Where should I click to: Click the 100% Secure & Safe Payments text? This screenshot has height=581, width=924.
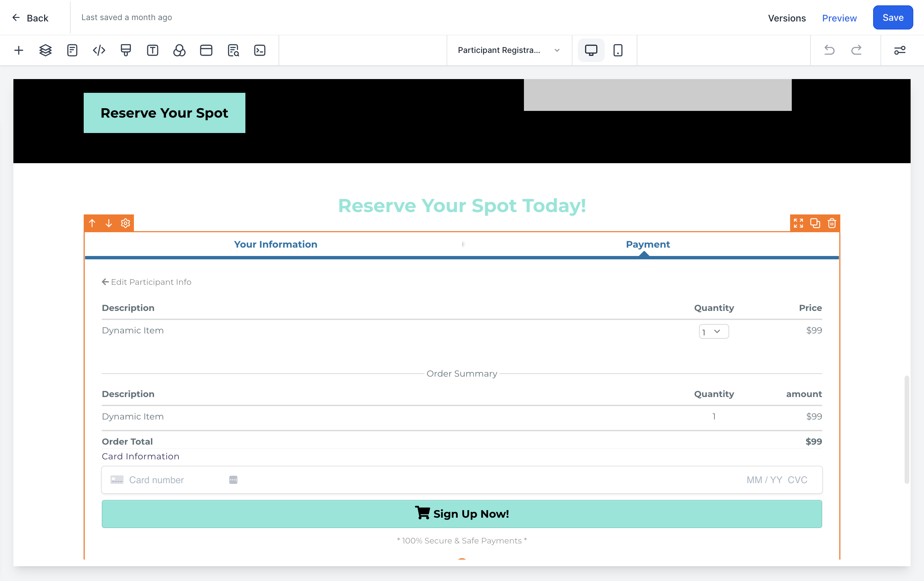tap(462, 541)
